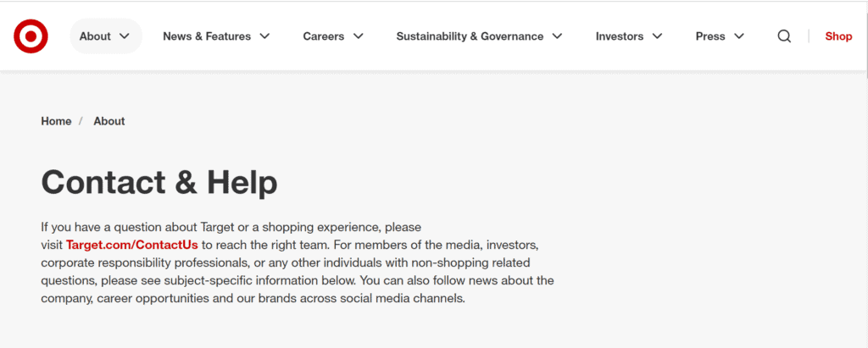This screenshot has height=348, width=868.
Task: Select the About text in navigation bar
Action: 95,36
